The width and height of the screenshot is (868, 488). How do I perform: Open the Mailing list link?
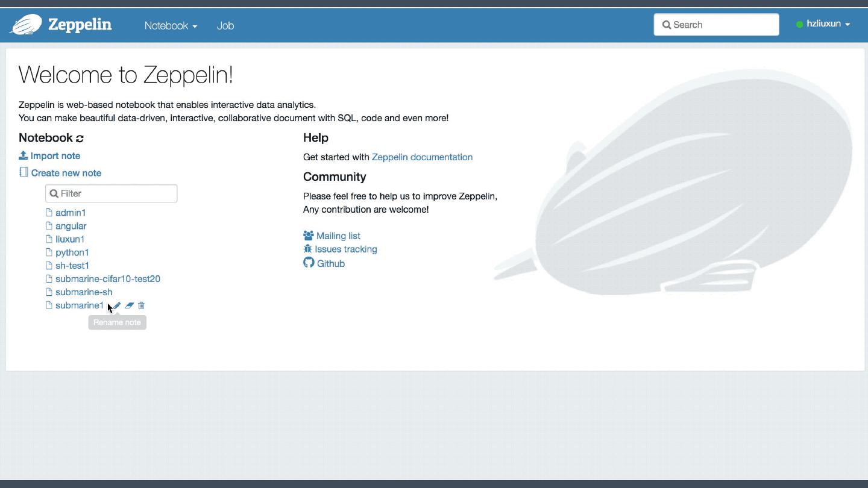click(338, 236)
